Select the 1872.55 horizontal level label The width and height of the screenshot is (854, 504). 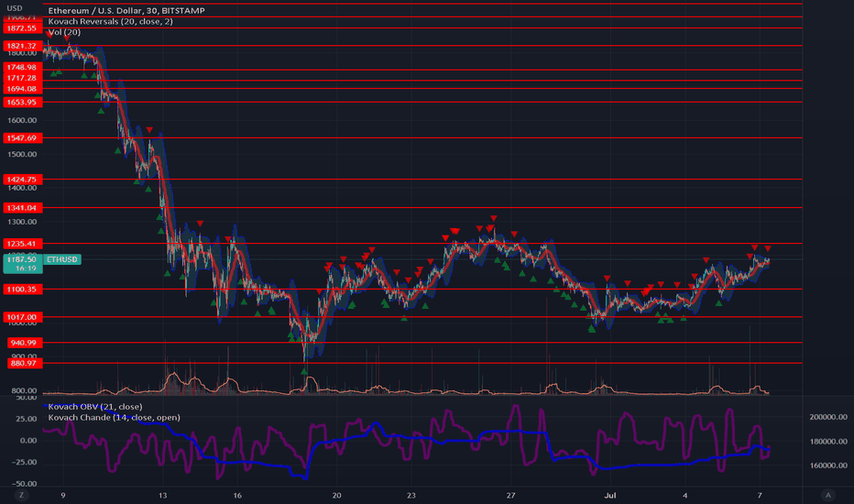pos(22,27)
